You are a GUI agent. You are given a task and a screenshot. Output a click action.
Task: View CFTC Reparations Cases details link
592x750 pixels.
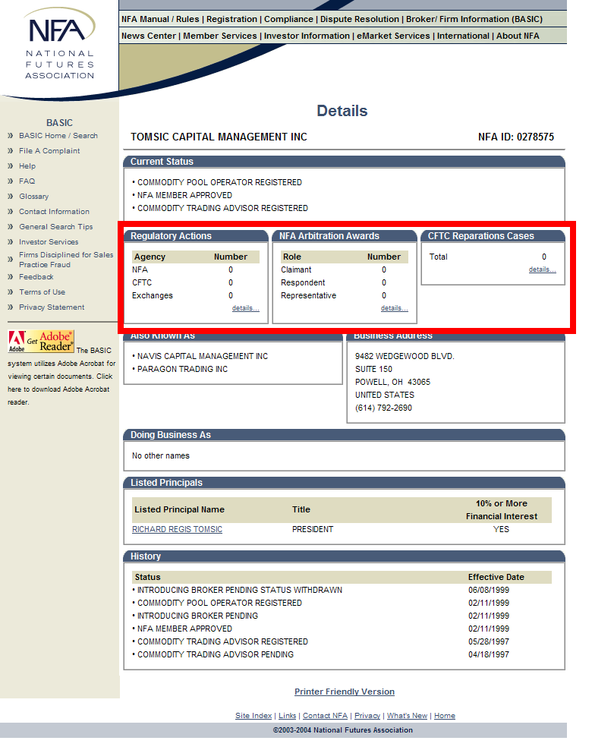click(x=542, y=270)
